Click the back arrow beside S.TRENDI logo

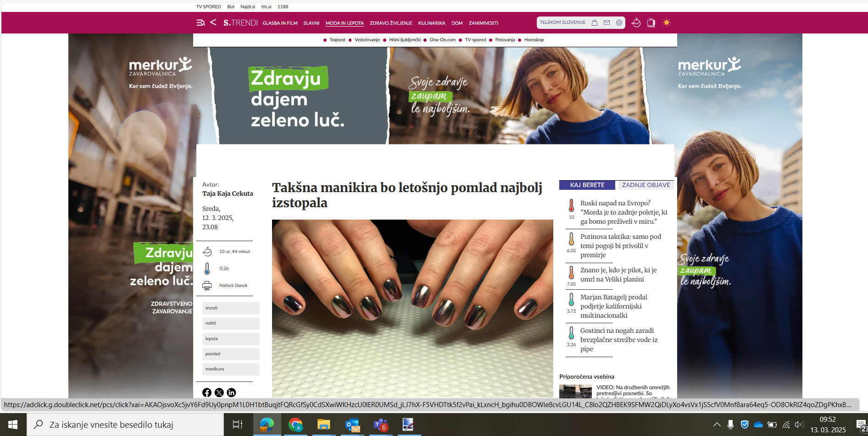[213, 22]
